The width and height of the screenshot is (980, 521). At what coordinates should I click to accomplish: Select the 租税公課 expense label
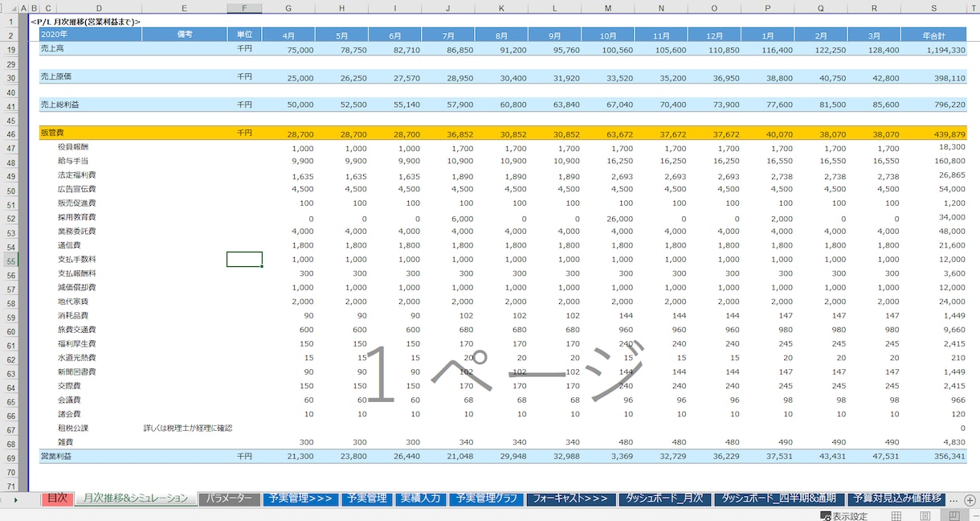[73, 429]
